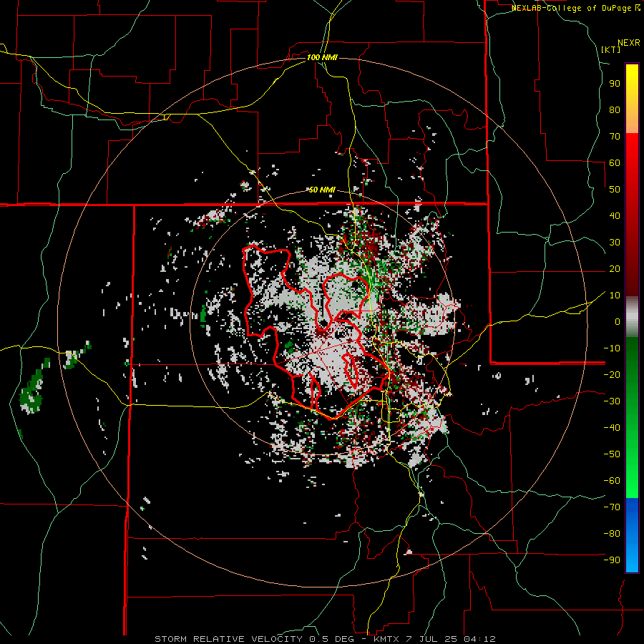Click the 60 value on velocity scale
Viewport: 644px width, 644px height.
(615, 163)
